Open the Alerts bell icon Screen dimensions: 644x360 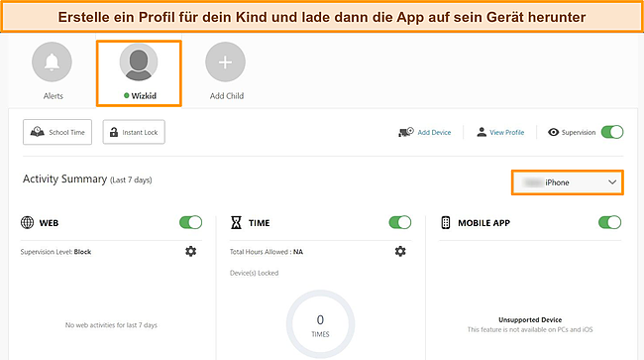(x=52, y=62)
